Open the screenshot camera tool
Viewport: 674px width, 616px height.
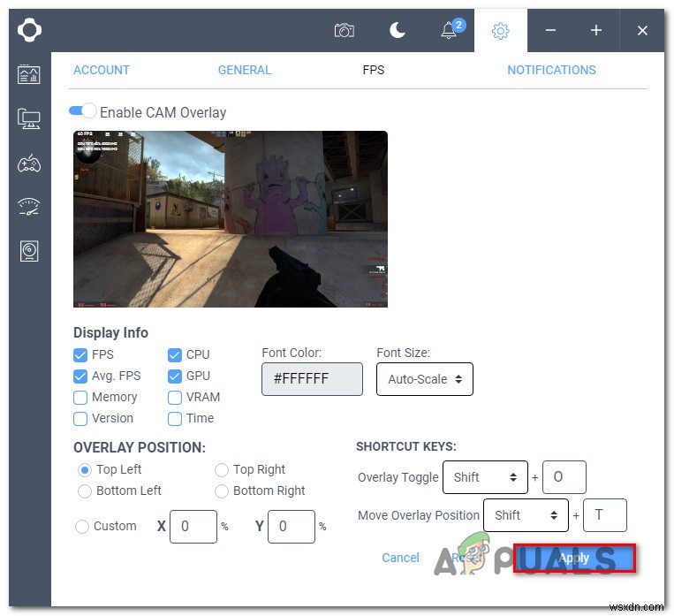coord(344,30)
